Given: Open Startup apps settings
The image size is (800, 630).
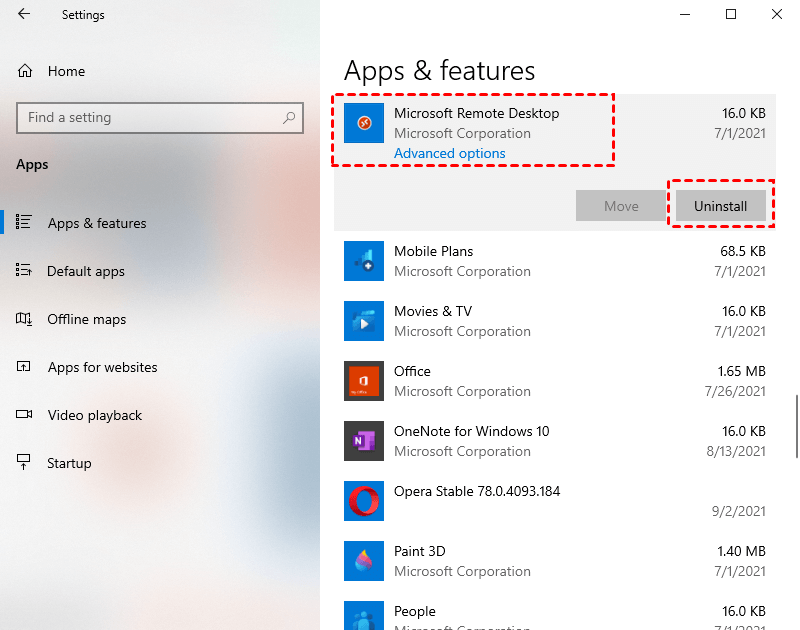Looking at the screenshot, I should coord(69,463).
